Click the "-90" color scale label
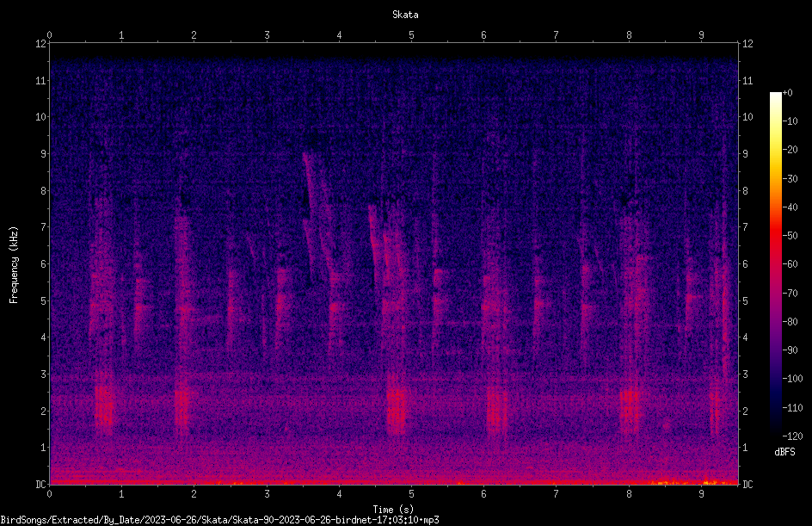The image size is (812, 526). [790, 350]
